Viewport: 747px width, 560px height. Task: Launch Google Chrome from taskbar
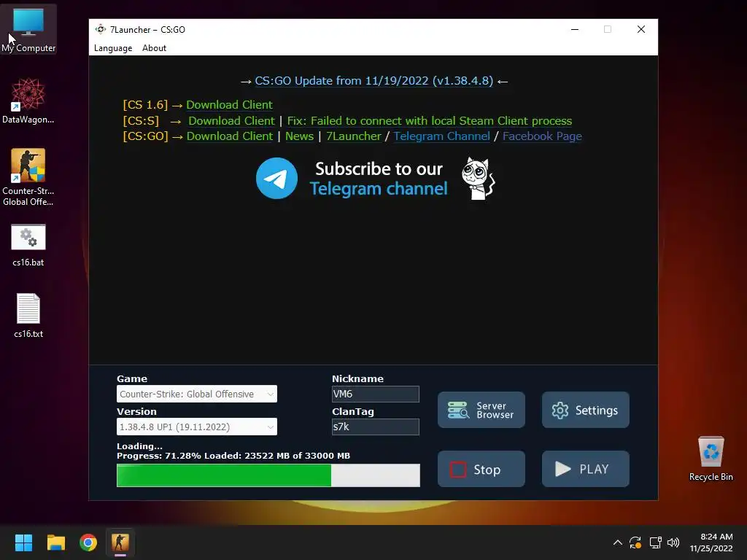coord(88,542)
